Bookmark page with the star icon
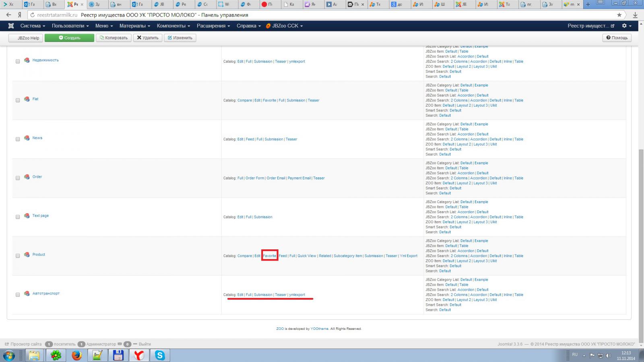This screenshot has height=362, width=644. 619,15
